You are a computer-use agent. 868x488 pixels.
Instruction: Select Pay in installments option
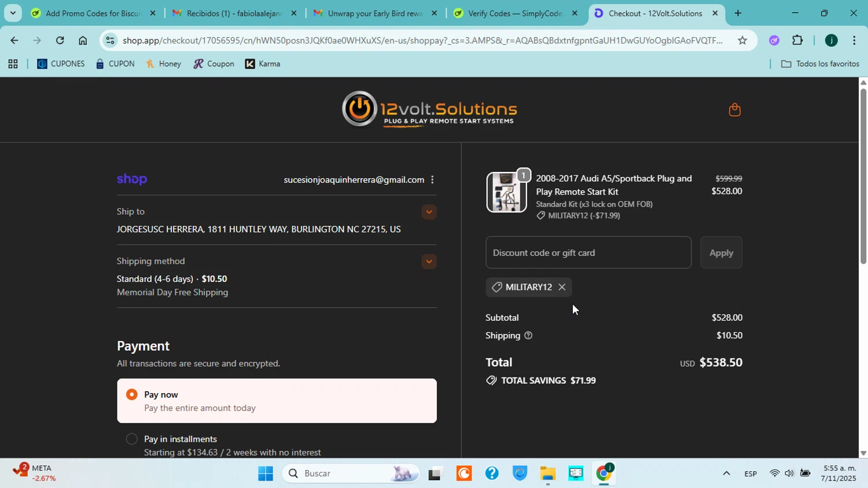point(132,439)
